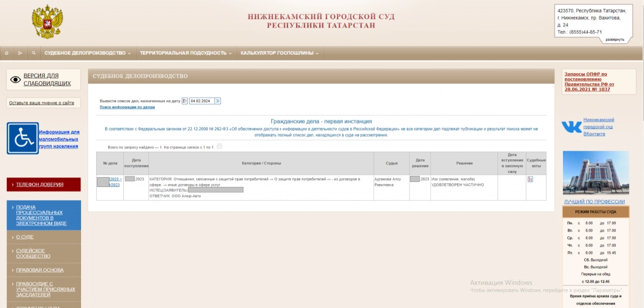The height and width of the screenshot is (308, 644).
Task: Click the wheelchair accessibility icon
Action: tap(23, 138)
